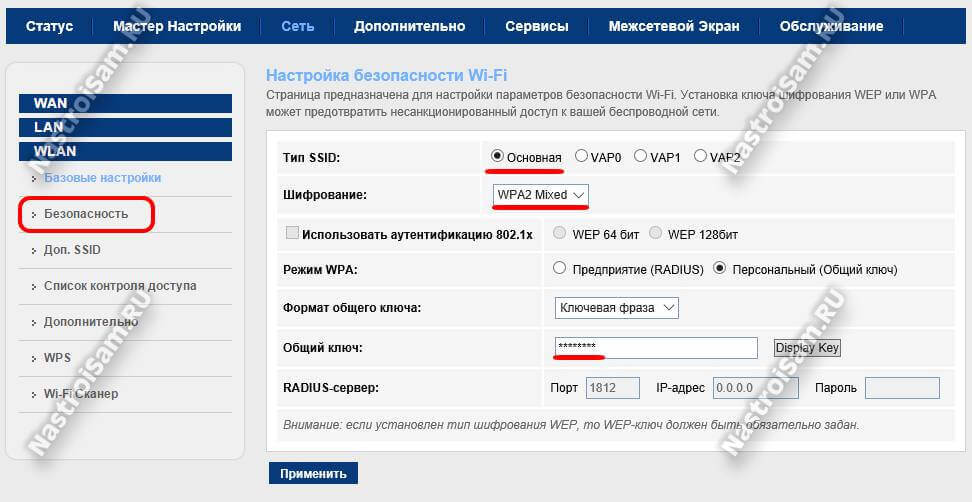The width and height of the screenshot is (972, 502).
Task: Open the Wi-Fi Сканер page
Action: pyautogui.click(x=81, y=394)
